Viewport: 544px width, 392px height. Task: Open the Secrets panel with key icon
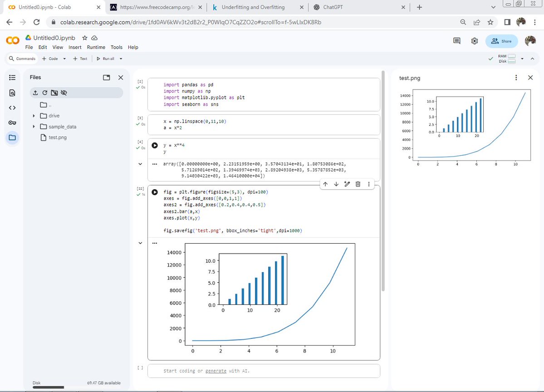click(12, 122)
